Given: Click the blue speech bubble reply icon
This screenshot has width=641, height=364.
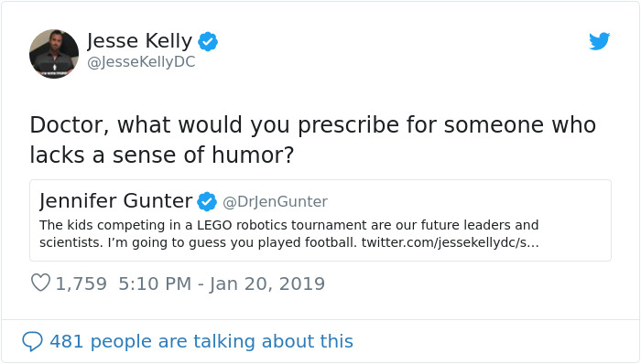Looking at the screenshot, I should pos(32,341).
